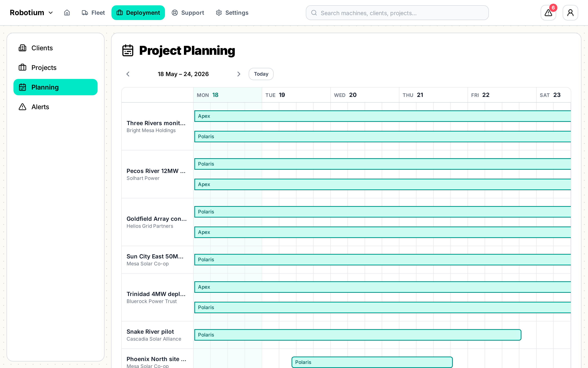Click the Apex bar in Three Rivers row
This screenshot has width=588, height=368.
coord(383,116)
